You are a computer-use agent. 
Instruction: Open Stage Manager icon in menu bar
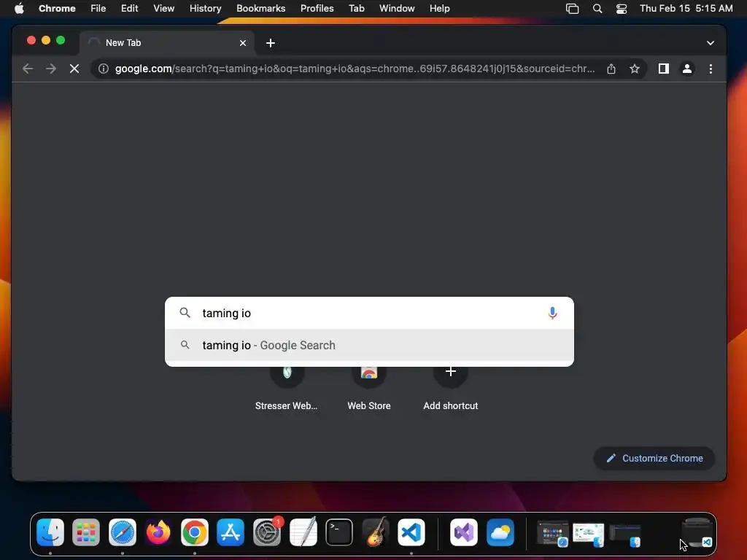click(572, 8)
